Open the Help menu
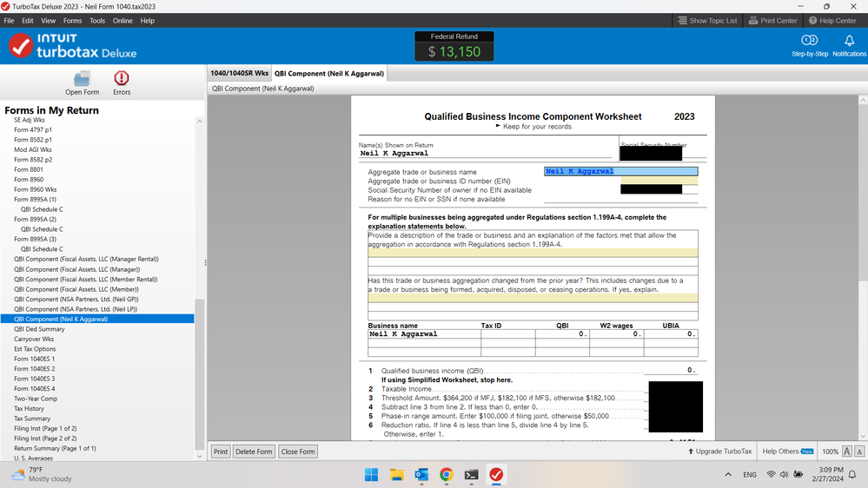868x488 pixels. click(147, 21)
